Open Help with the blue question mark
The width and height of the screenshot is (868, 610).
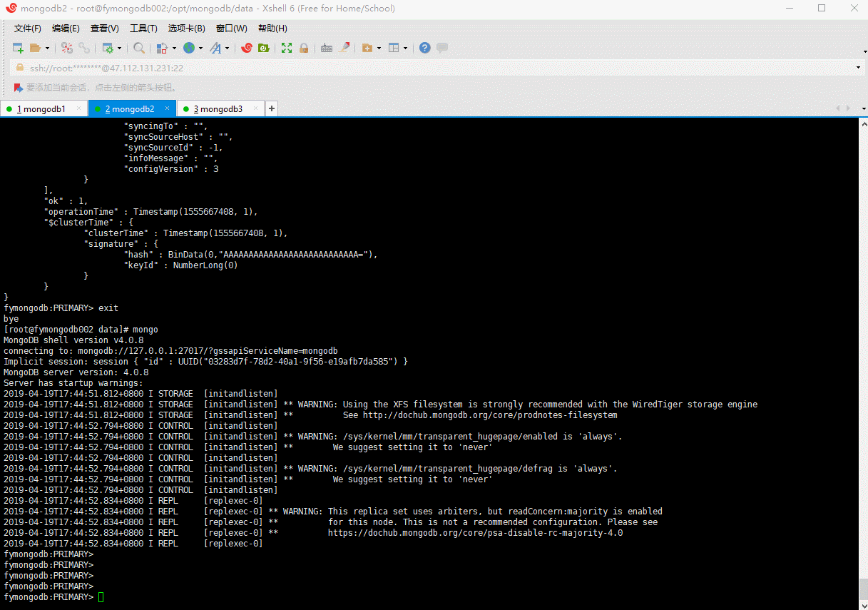click(424, 48)
